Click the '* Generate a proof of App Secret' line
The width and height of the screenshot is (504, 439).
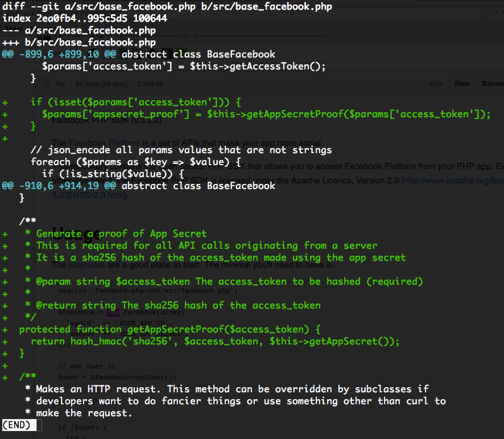[116, 233]
